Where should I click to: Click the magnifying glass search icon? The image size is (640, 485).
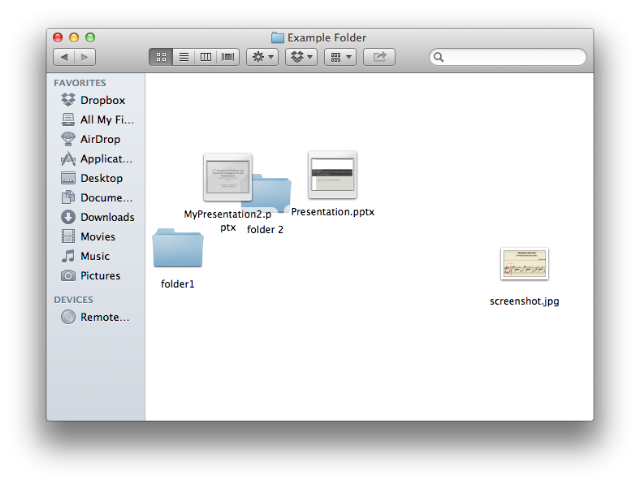point(438,57)
